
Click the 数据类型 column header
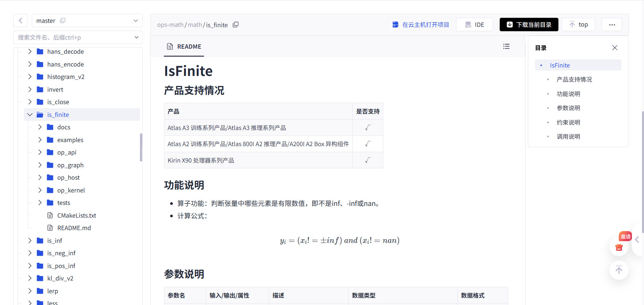point(403,295)
